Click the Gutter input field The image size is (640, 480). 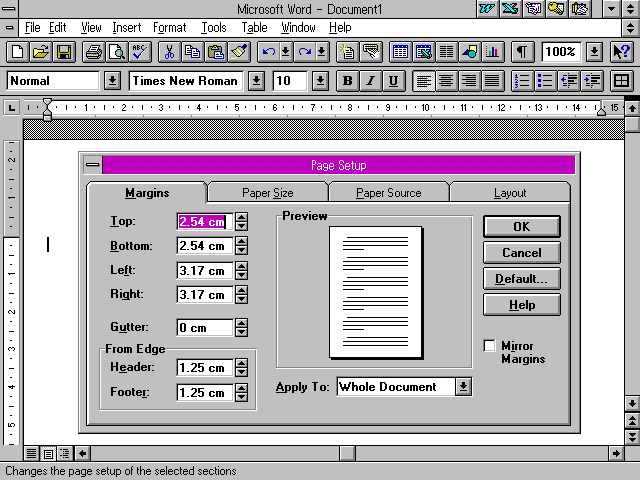pyautogui.click(x=205, y=327)
